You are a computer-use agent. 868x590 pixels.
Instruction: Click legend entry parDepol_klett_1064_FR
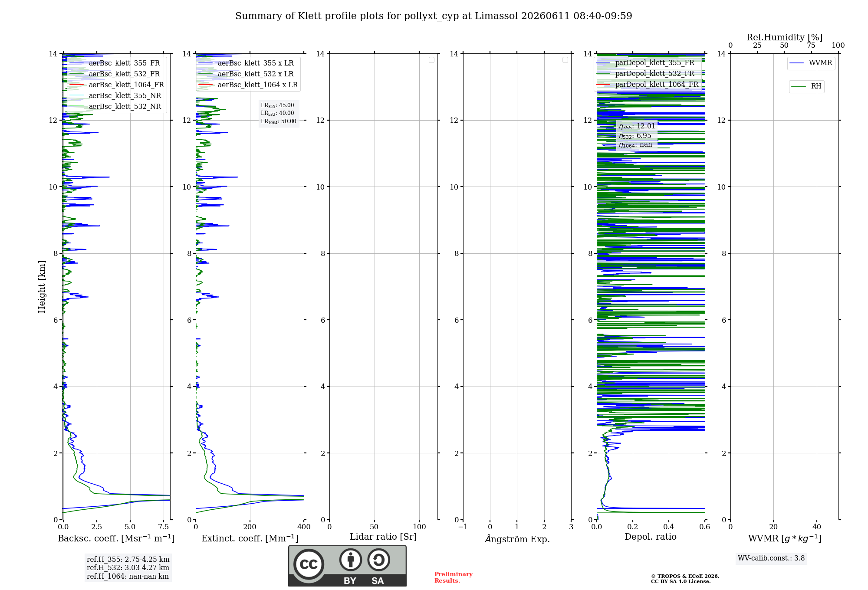pos(657,85)
